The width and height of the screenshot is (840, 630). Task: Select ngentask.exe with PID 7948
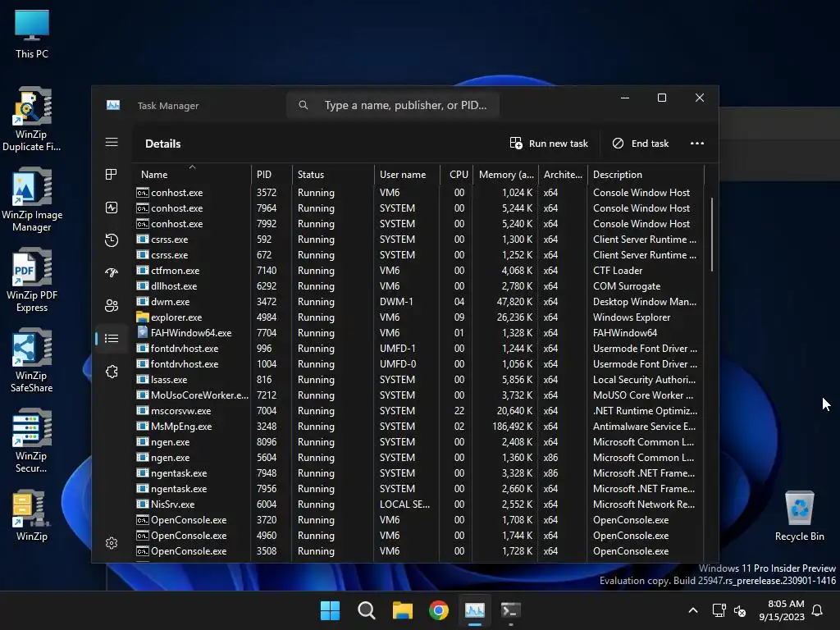coord(418,473)
